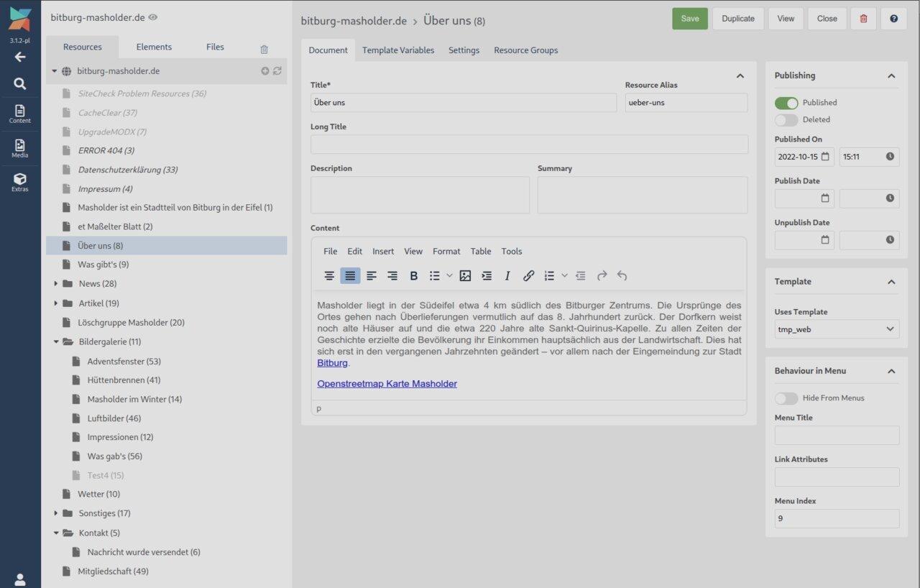This screenshot has width=920, height=588.
Task: Click the search magnifier in sidebar
Action: (19, 83)
